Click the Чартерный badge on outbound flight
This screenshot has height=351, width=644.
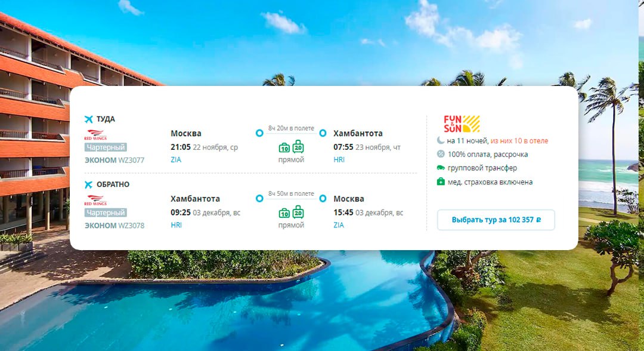coord(106,147)
